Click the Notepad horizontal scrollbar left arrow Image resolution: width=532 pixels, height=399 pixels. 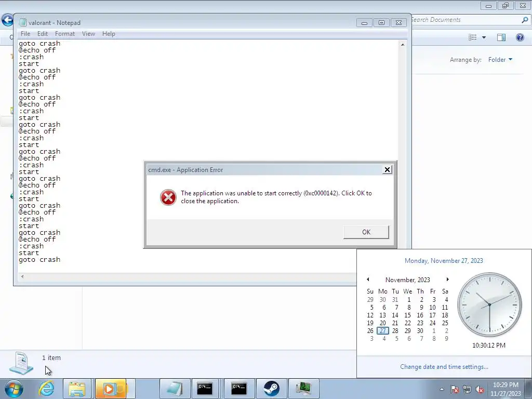[x=22, y=276]
